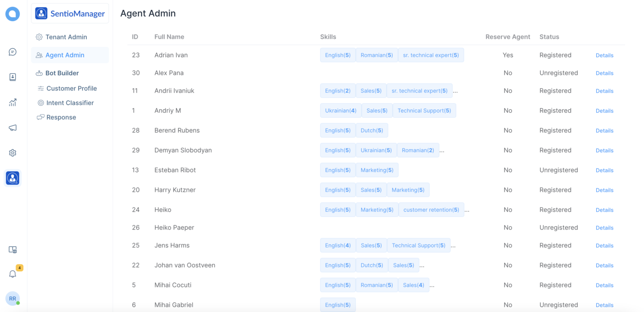This screenshot has height=312, width=644.
Task: Select the name Harry Kutzner
Action: (x=175, y=190)
